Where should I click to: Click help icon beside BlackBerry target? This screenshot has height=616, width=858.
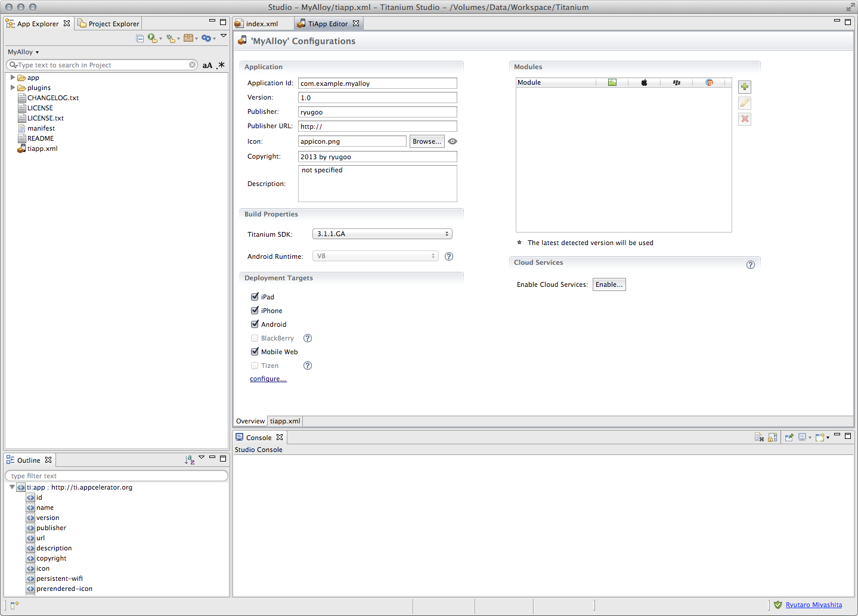tap(308, 338)
